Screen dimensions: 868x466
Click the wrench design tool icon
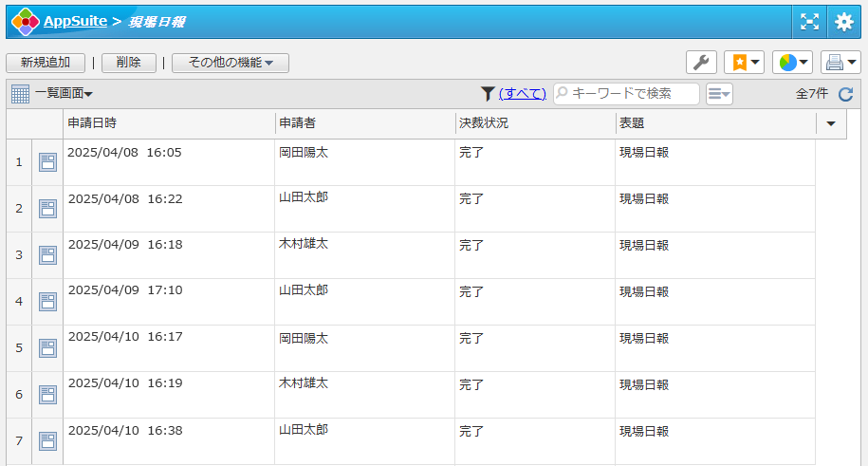(701, 63)
